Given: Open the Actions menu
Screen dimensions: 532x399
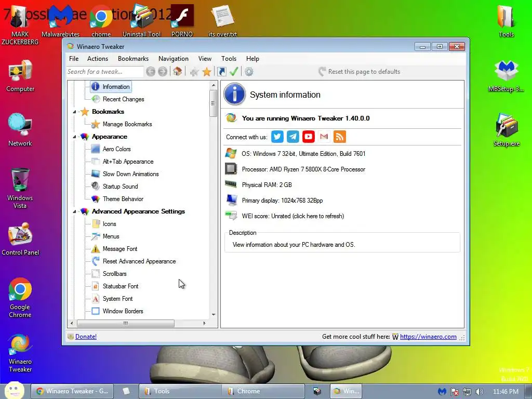Looking at the screenshot, I should pyautogui.click(x=98, y=59).
